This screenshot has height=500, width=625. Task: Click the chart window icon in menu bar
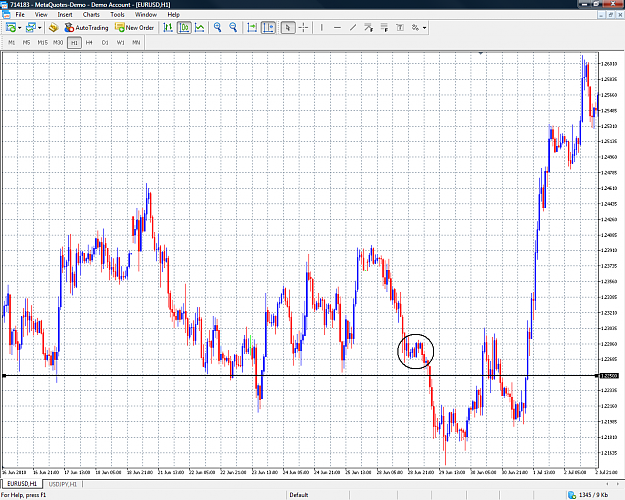point(6,15)
